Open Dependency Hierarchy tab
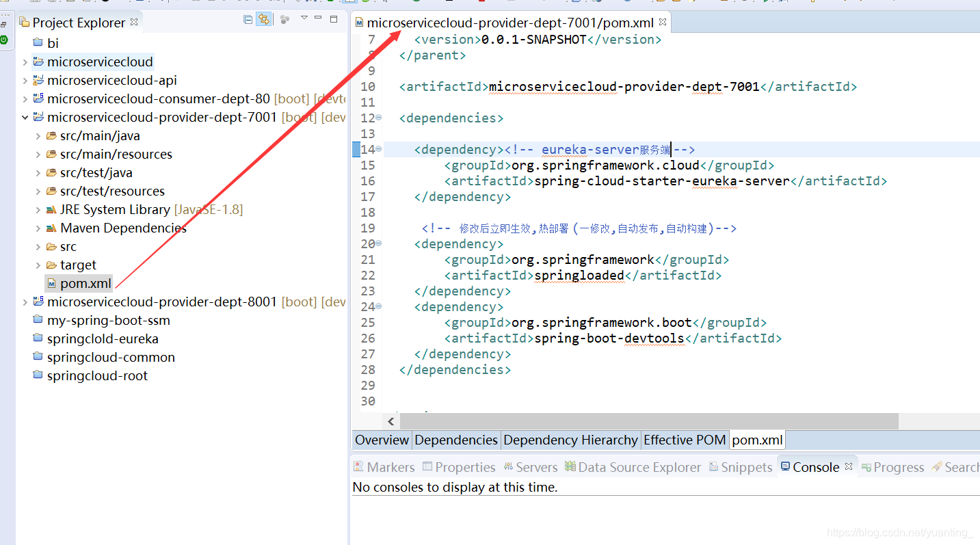980x545 pixels. pyautogui.click(x=570, y=440)
